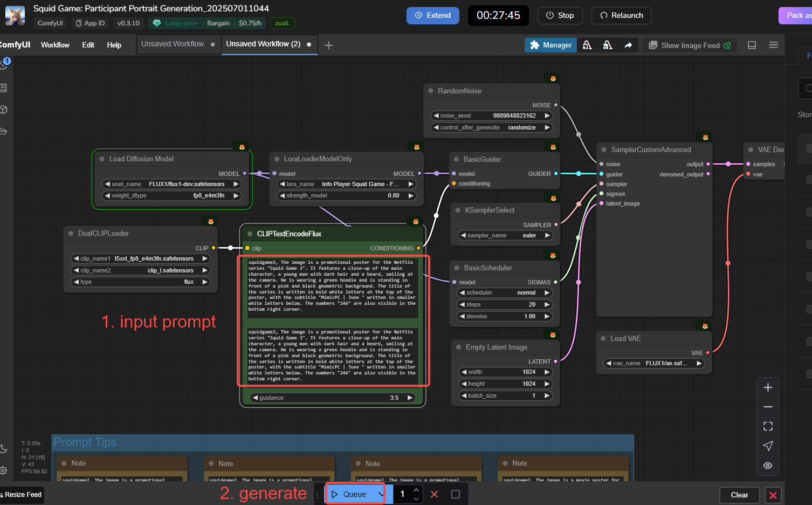Collapse the BasicScheduler node via its dot
The height and width of the screenshot is (505, 812).
click(457, 268)
